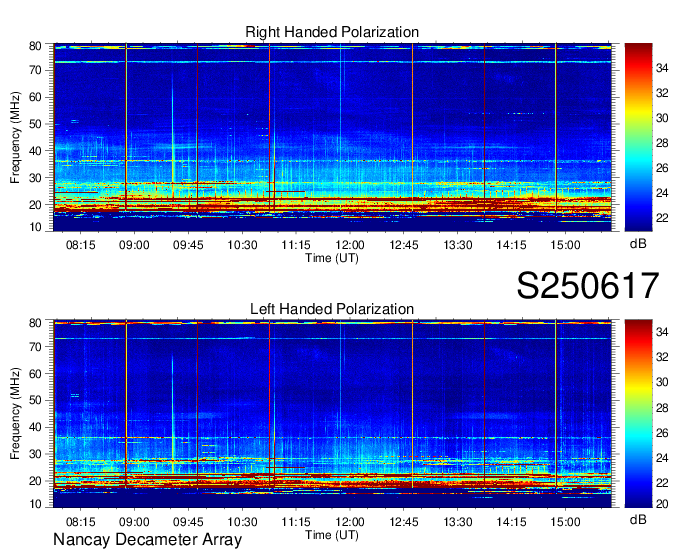Viewport: 680px width, 552px height.
Task: Click the 60 MHz tick on the bottom plot
Action: click(x=35, y=374)
